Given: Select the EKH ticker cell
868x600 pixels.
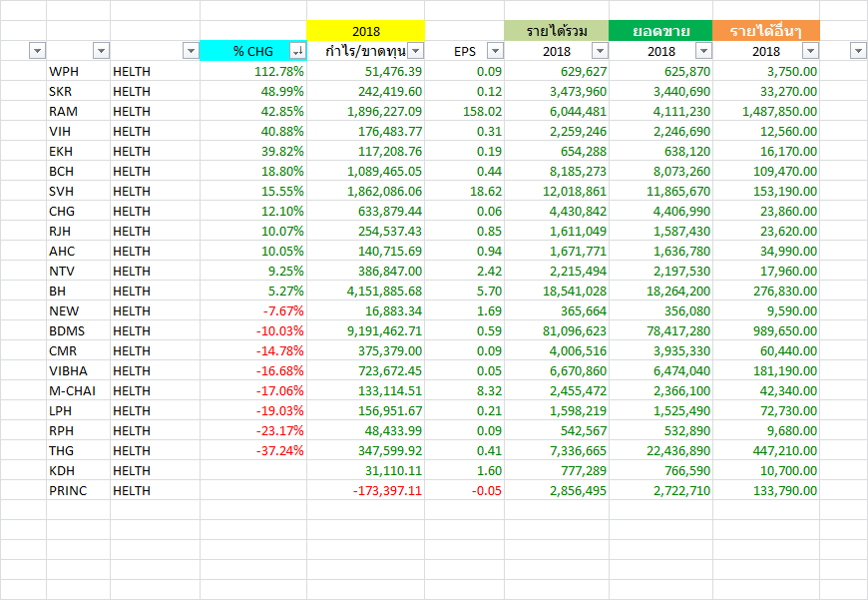Looking at the screenshot, I should click(78, 151).
